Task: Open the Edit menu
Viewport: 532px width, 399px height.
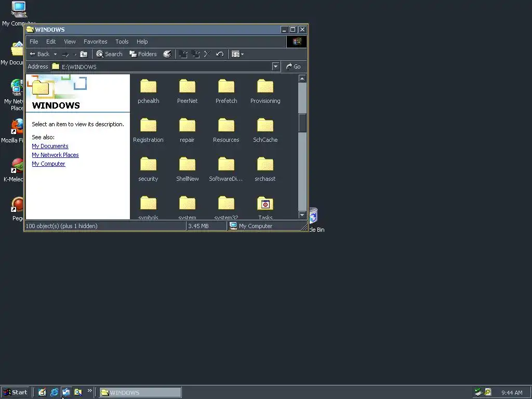Action: point(51,42)
